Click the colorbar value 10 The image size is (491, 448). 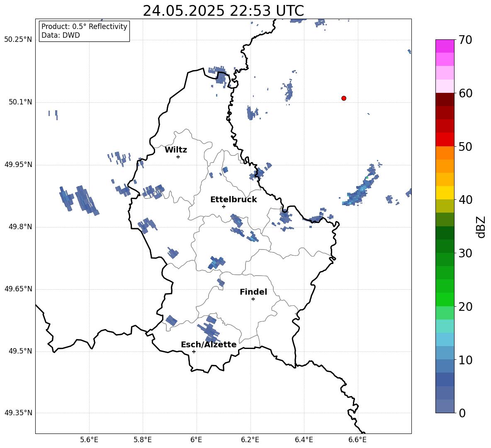coord(465,360)
